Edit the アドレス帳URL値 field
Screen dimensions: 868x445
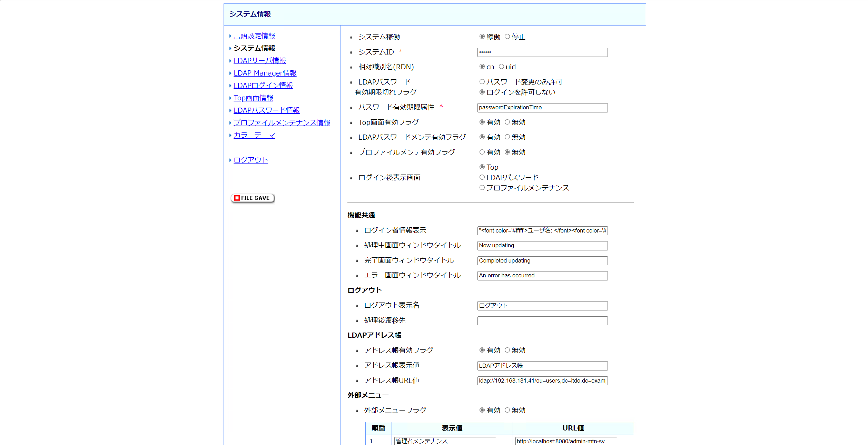(542, 381)
